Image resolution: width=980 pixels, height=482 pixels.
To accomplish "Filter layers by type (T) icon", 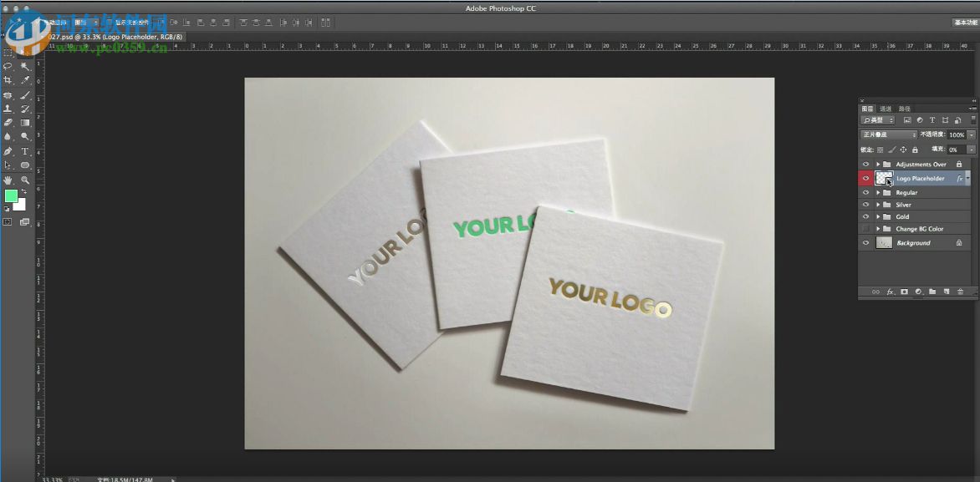I will pos(932,120).
